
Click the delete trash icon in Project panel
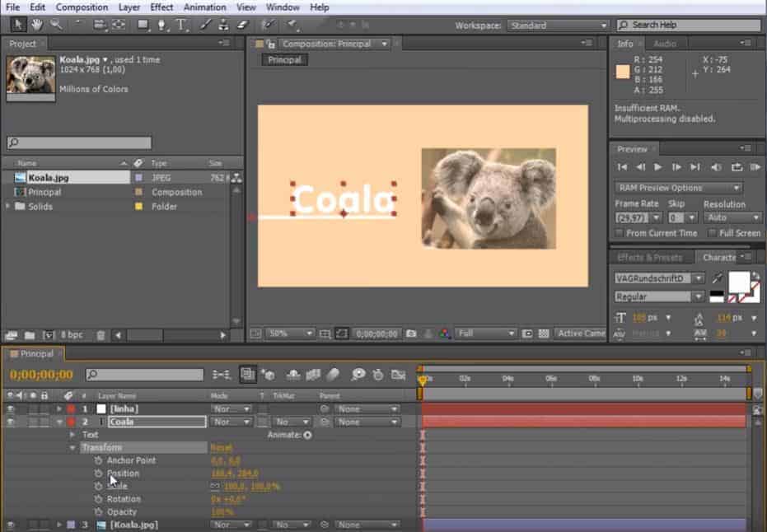(x=101, y=335)
